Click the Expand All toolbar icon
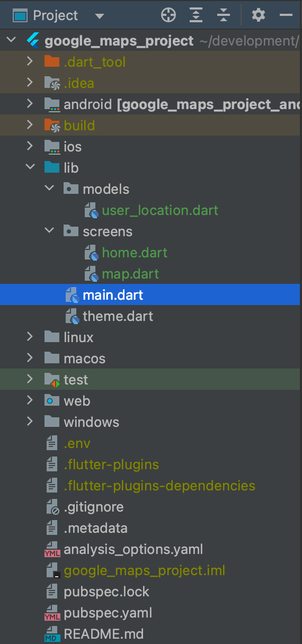Image resolution: width=302 pixels, height=644 pixels. [197, 15]
